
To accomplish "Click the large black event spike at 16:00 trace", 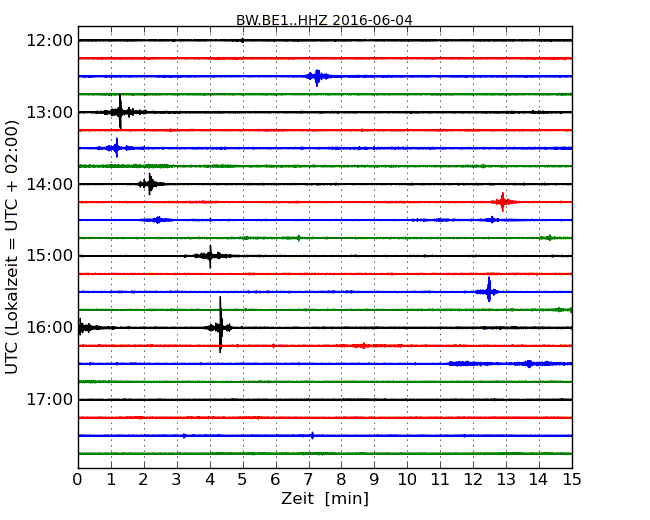I will [220, 326].
